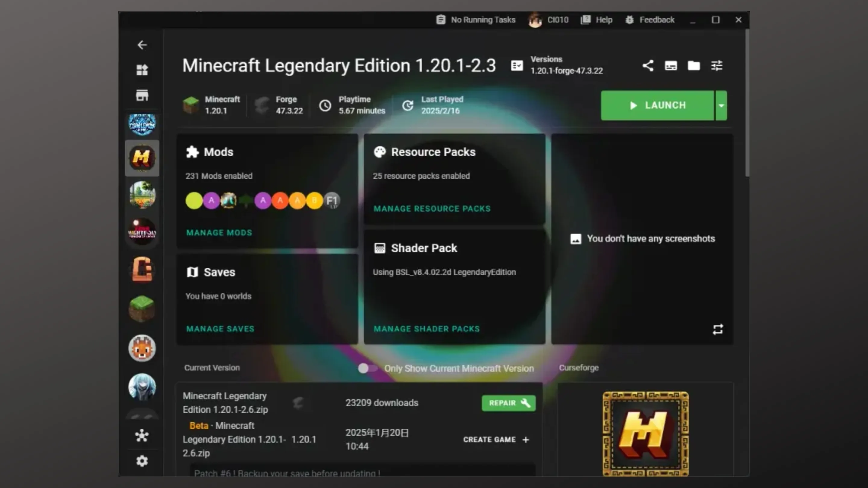Click the yellow-green mod avatar circle
868x488 pixels.
pos(194,201)
